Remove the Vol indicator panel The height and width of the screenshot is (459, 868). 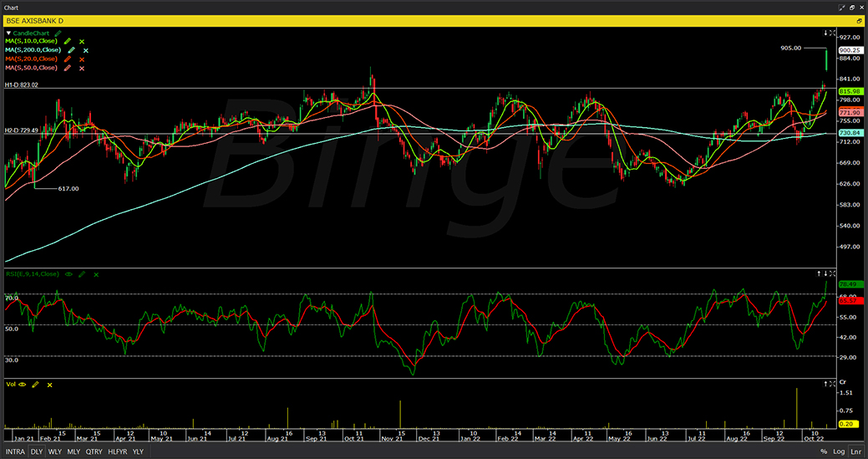click(x=50, y=385)
